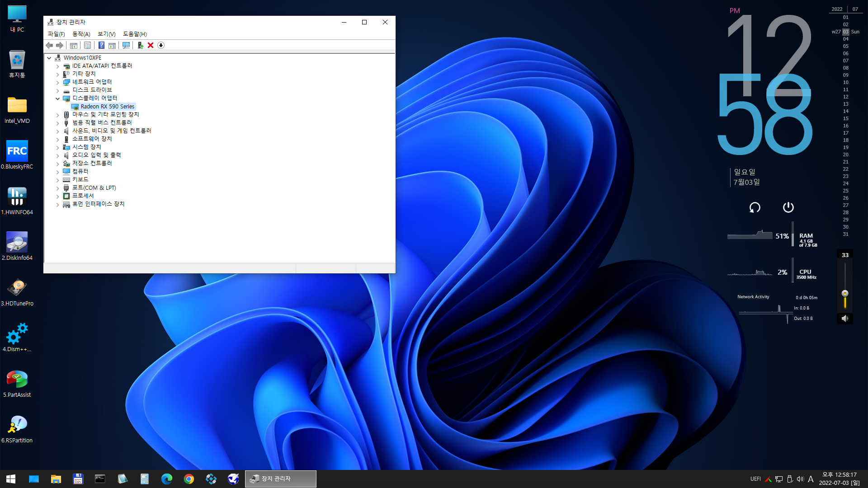Open Properties toolbar icon in Device Manager

[88, 45]
